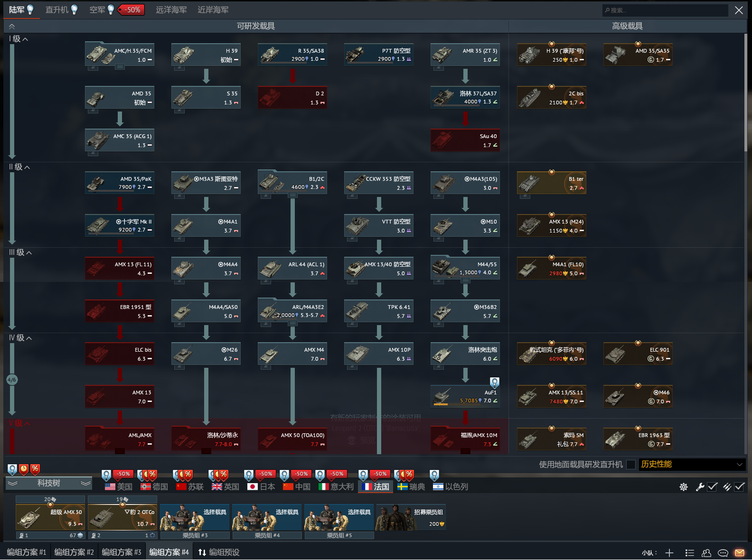Click the -50% badge above 意大利

pos(337,474)
